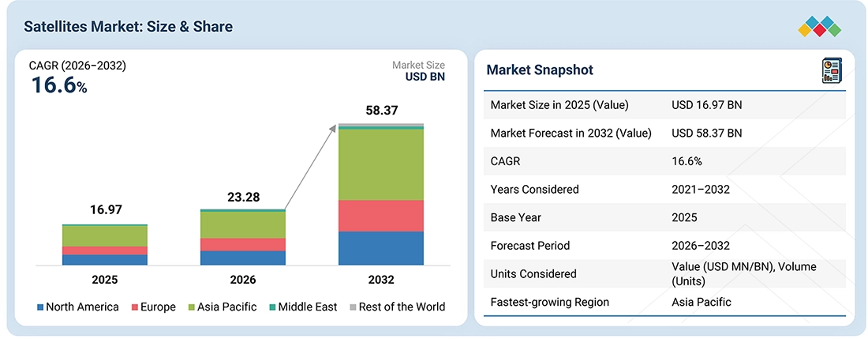Click the 'CAGR (2026–2032)' label
This screenshot has height=339, width=868.
77,66
